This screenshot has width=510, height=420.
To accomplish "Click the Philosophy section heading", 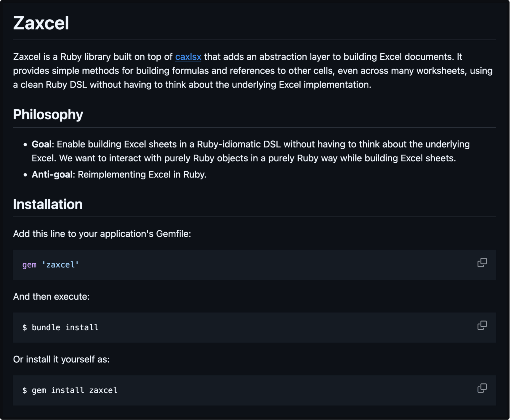I will tap(48, 115).
